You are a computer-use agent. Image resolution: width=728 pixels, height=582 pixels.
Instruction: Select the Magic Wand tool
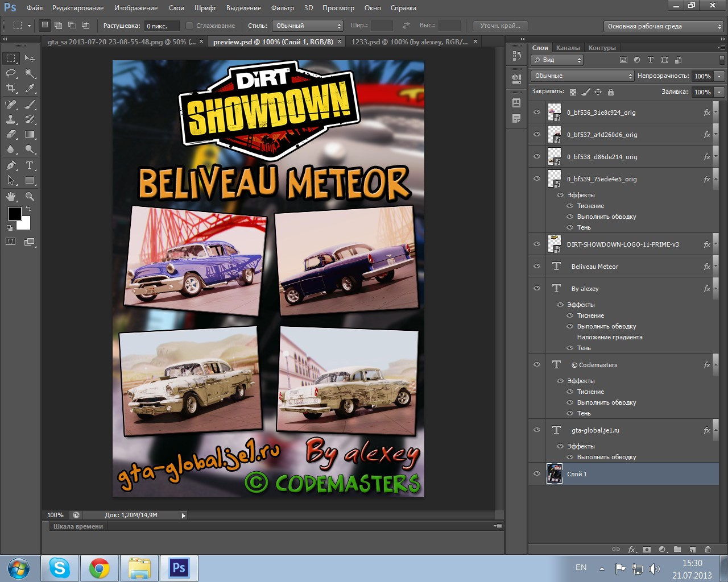click(x=30, y=73)
